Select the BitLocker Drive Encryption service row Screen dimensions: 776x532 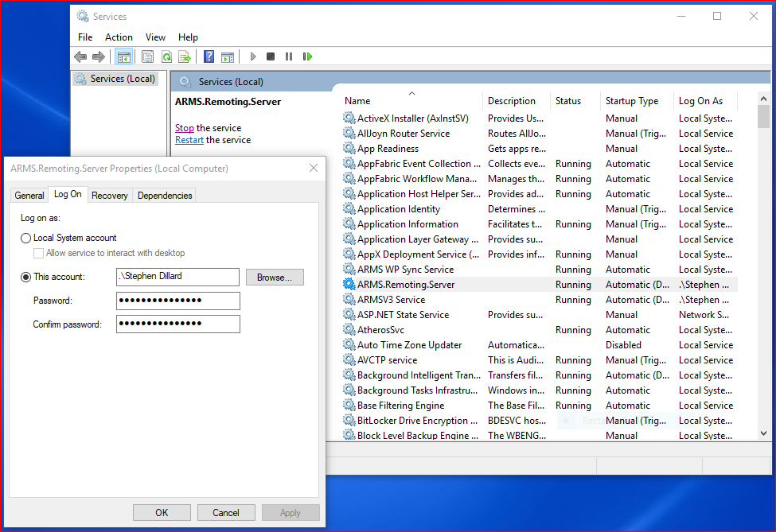(540, 421)
